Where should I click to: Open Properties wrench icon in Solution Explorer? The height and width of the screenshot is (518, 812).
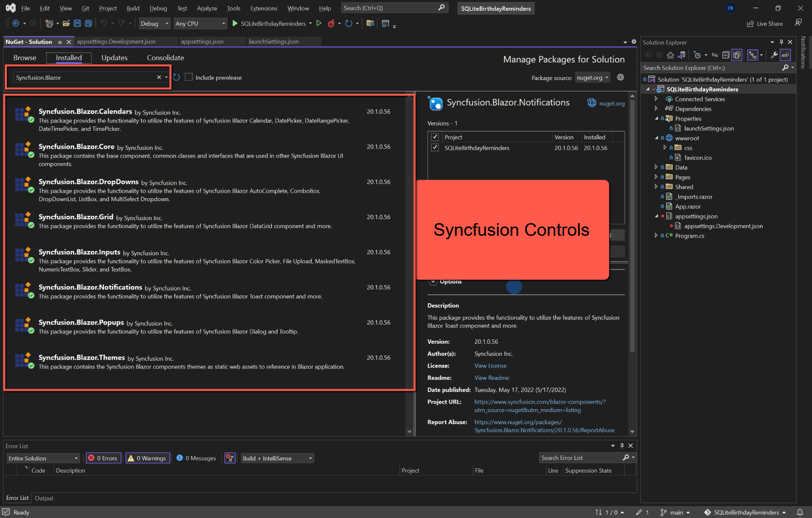coord(774,55)
